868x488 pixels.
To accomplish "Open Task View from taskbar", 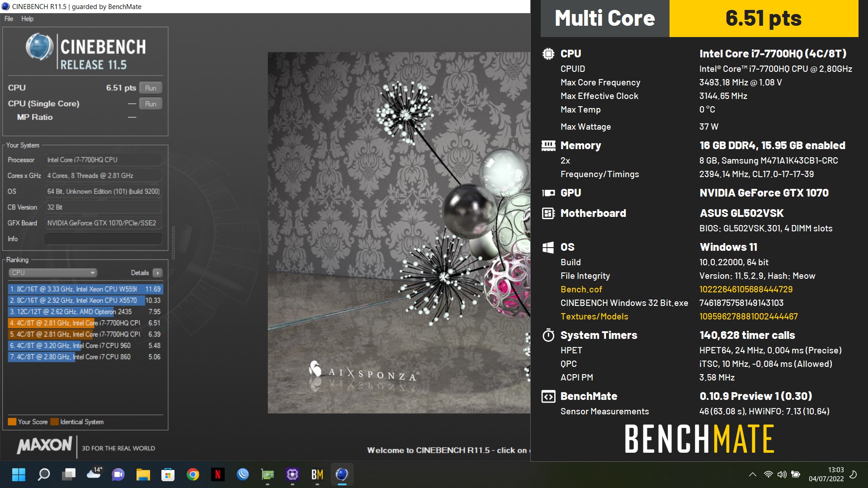I will point(69,474).
